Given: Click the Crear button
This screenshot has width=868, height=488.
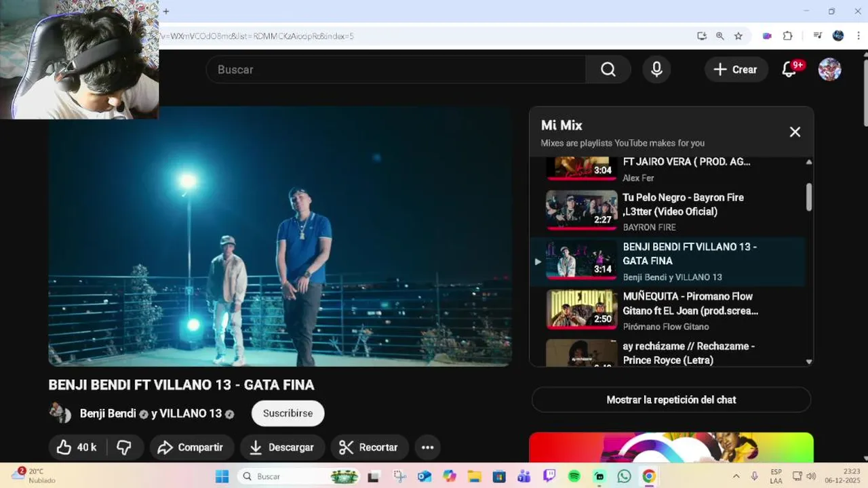Looking at the screenshot, I should tap(736, 69).
